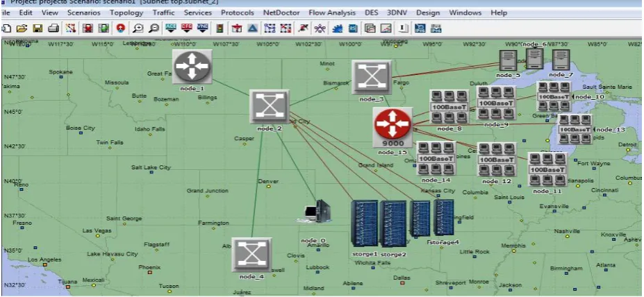Open the Object Palette toolbar icon
Image resolution: width=644 pixels, height=297 pixels.
[x=71, y=28]
